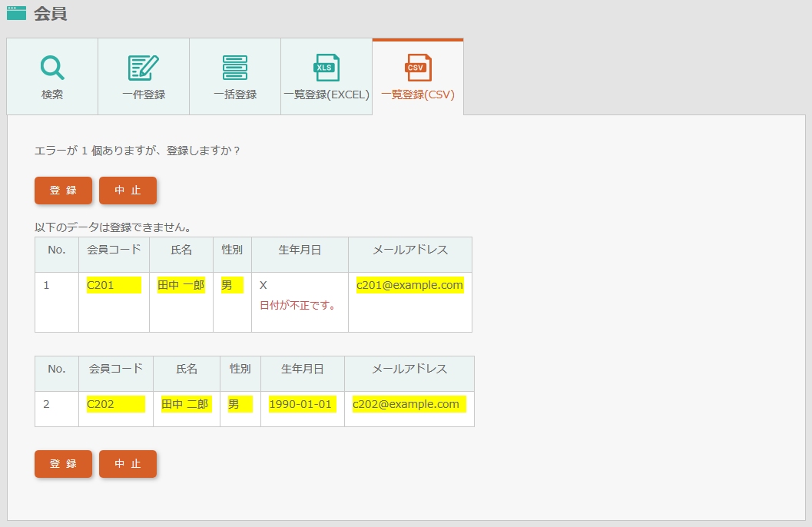Switch to the 一件登録 tab
Screen dimensions: 812x527
(x=144, y=77)
